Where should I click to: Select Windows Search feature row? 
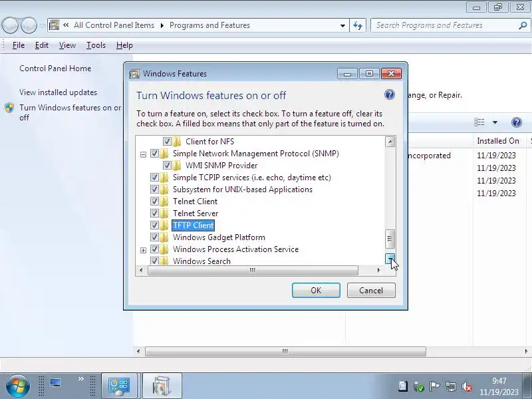coord(201,261)
